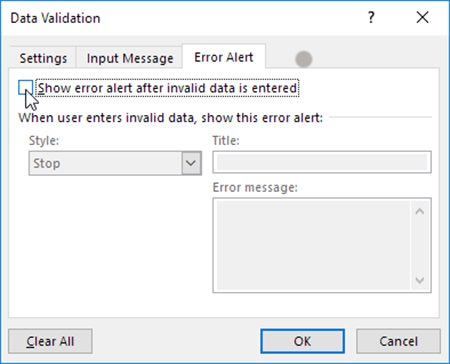
Task: Click the 'Style:' label
Action: tap(44, 141)
